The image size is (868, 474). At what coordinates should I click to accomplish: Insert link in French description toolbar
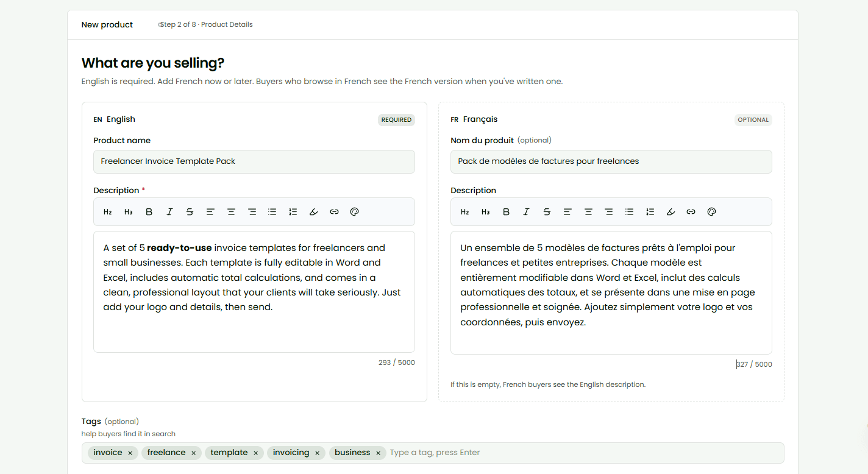point(691,212)
